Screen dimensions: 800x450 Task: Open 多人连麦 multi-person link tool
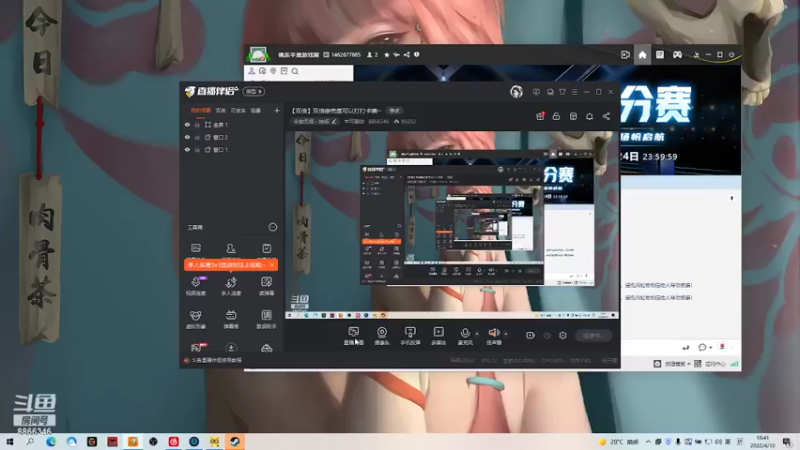[231, 286]
